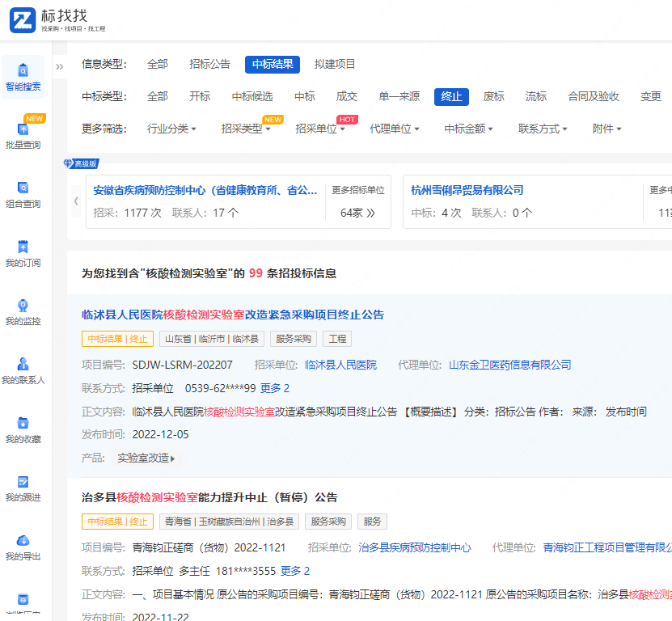The height and width of the screenshot is (621, 672).
Task: Filter by 中标候选 type
Action: (x=252, y=96)
